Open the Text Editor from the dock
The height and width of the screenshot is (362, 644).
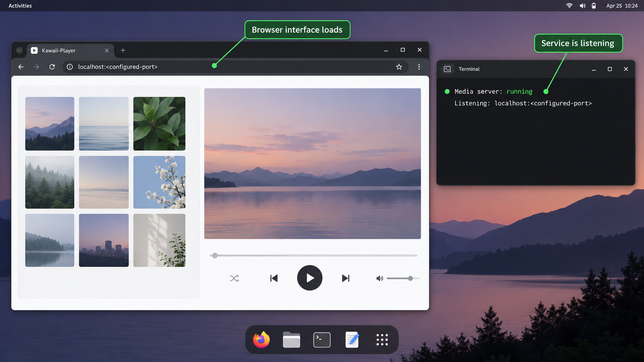click(352, 340)
